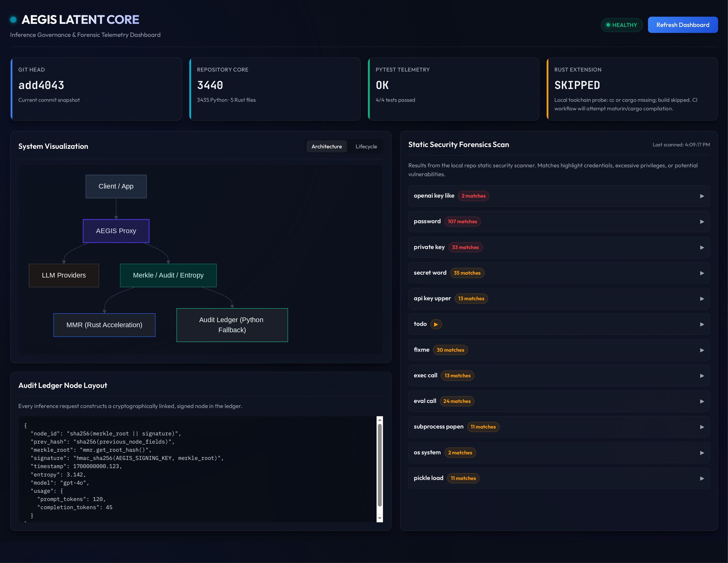Click the 13 matches badge for exec call
728x563 pixels.
point(457,376)
